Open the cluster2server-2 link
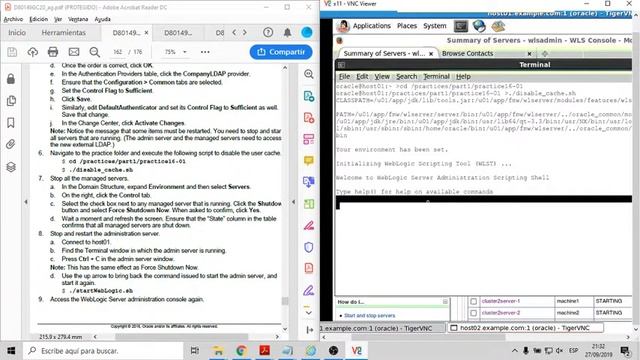This screenshot has width=640, height=360. 501,313
